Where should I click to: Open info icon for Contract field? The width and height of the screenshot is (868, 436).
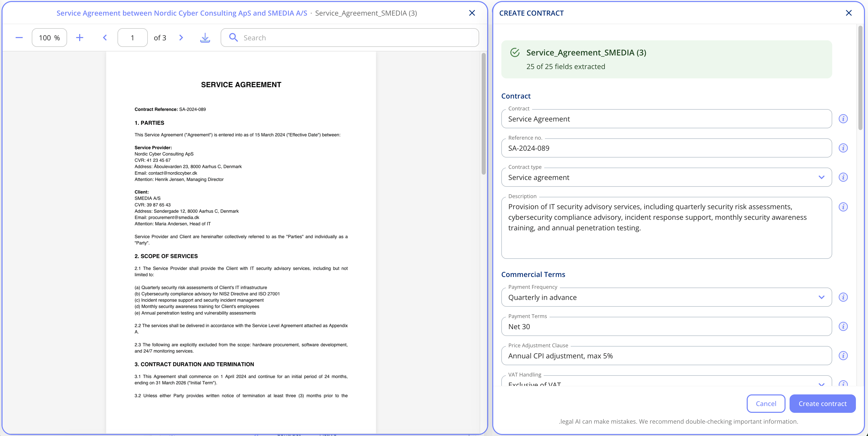coord(843,119)
